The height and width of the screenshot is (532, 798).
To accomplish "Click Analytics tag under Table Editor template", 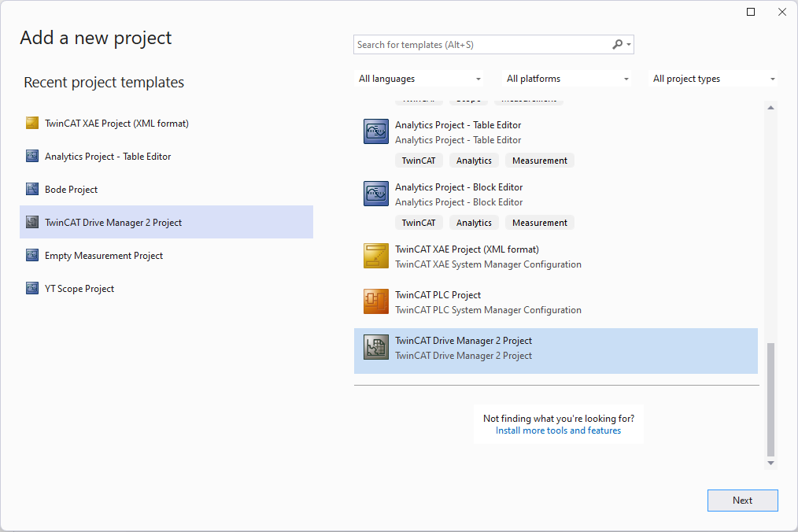I will 474,161.
